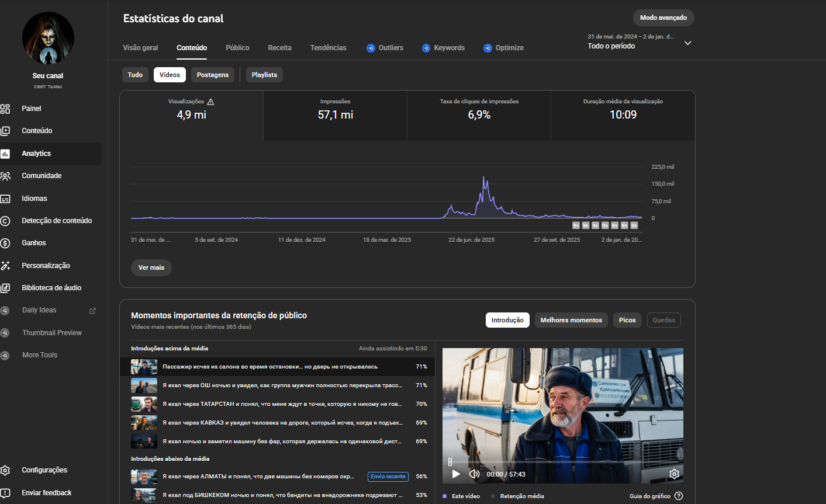Image resolution: width=826 pixels, height=504 pixels.
Task: Mute the video preview volume
Action: tap(475, 474)
